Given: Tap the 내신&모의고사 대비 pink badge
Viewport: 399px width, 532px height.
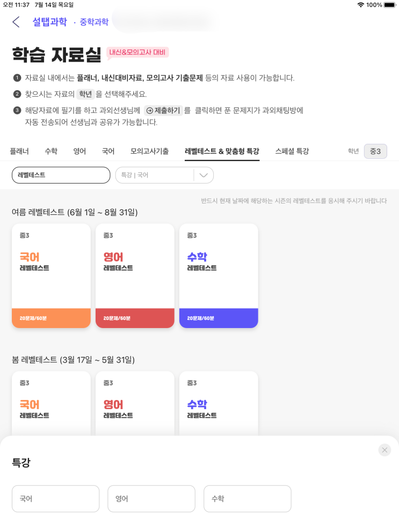Looking at the screenshot, I should [x=137, y=52].
